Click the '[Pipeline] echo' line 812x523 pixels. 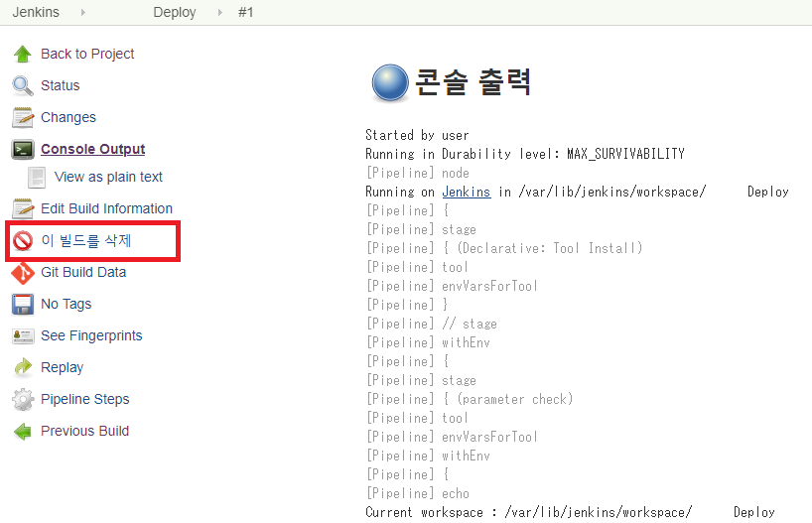pyautogui.click(x=417, y=493)
